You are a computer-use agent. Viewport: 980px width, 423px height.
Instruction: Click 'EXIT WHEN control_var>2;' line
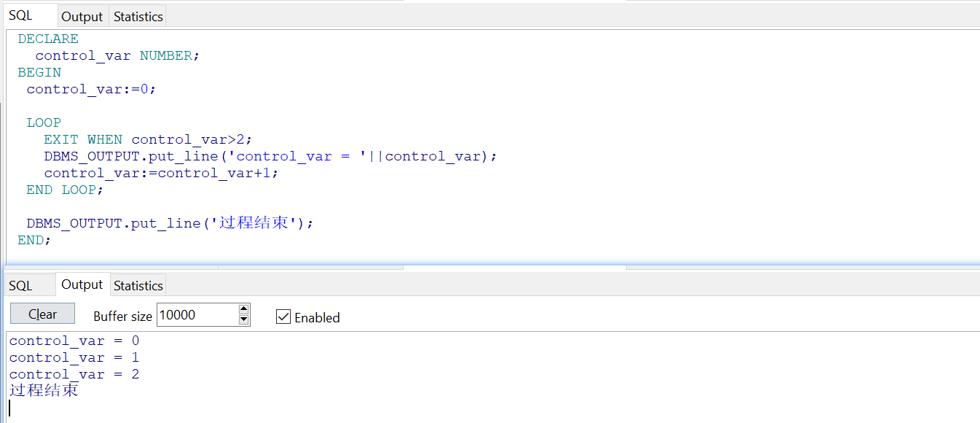click(148, 139)
